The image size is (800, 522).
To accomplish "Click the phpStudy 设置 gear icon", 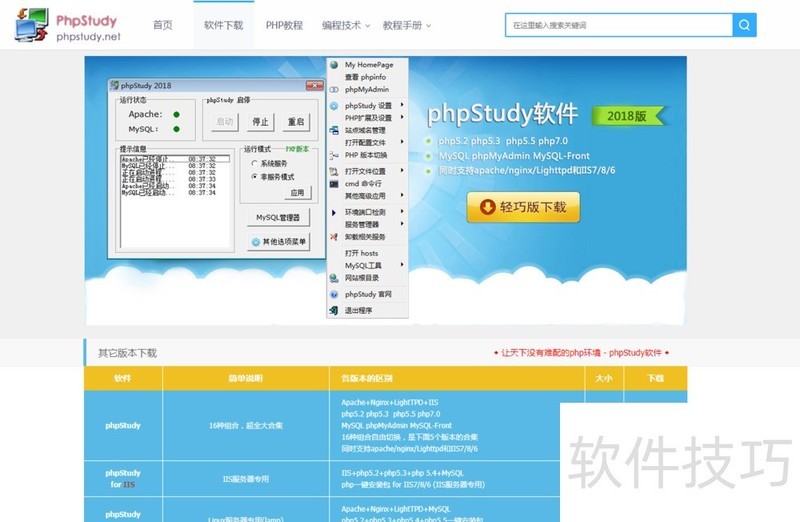I will pyautogui.click(x=334, y=106).
